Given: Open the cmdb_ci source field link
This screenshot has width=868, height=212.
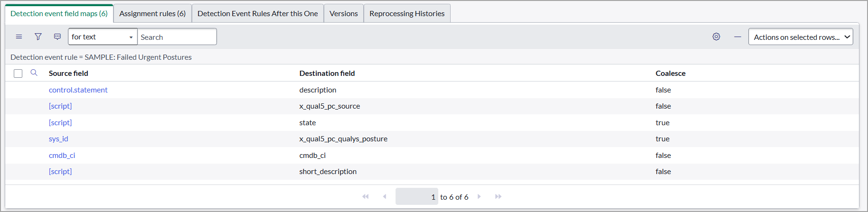Looking at the screenshot, I should 62,155.
